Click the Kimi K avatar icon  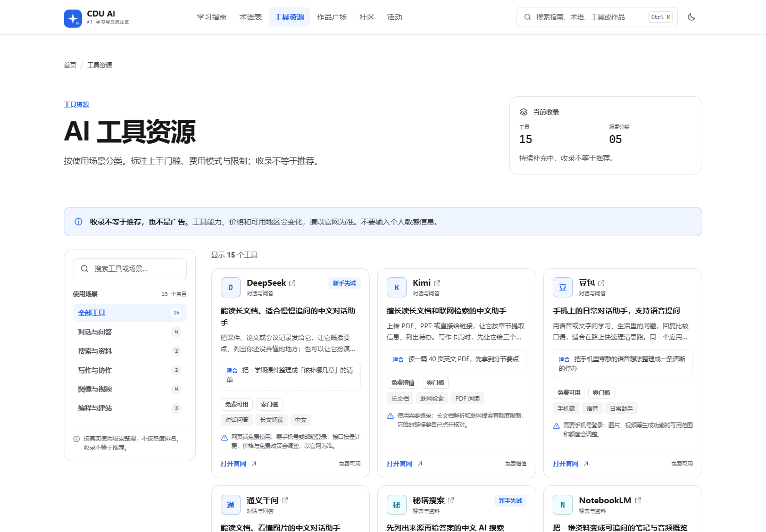click(397, 287)
